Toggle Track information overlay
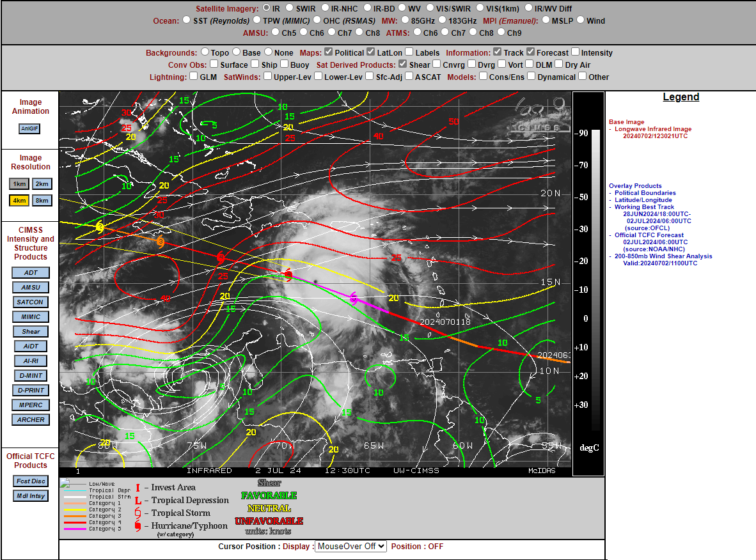756x560 pixels. (497, 52)
